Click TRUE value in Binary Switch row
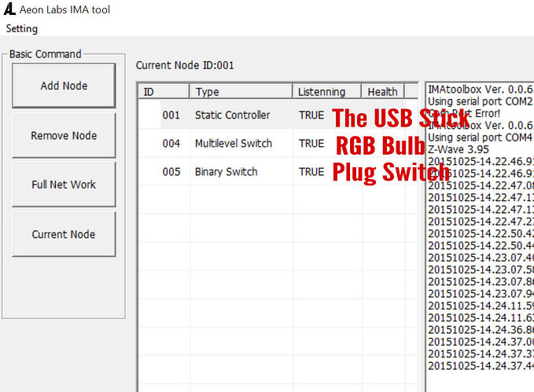534x392 pixels. (311, 171)
